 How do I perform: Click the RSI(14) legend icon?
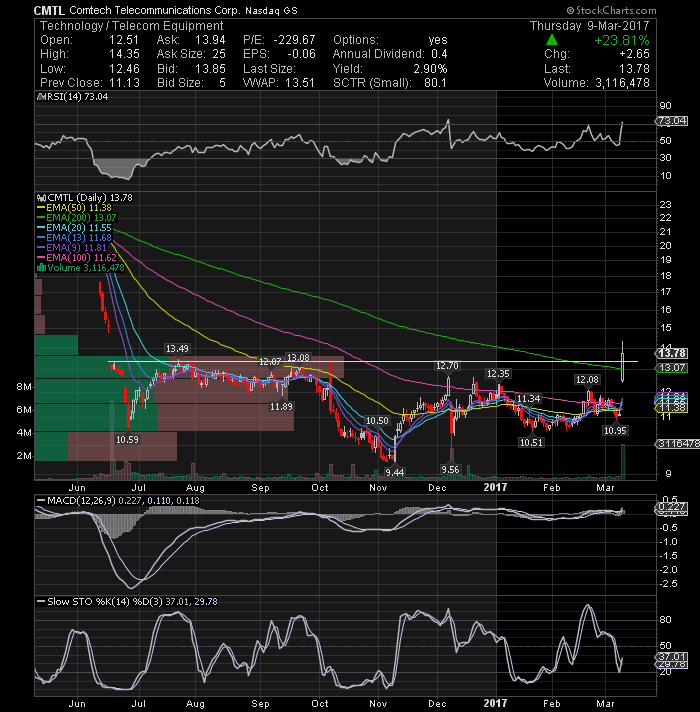(40, 97)
